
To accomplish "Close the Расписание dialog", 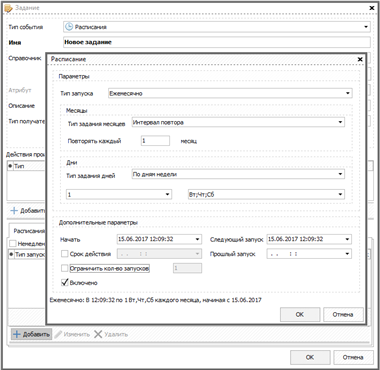I will point(360,59).
